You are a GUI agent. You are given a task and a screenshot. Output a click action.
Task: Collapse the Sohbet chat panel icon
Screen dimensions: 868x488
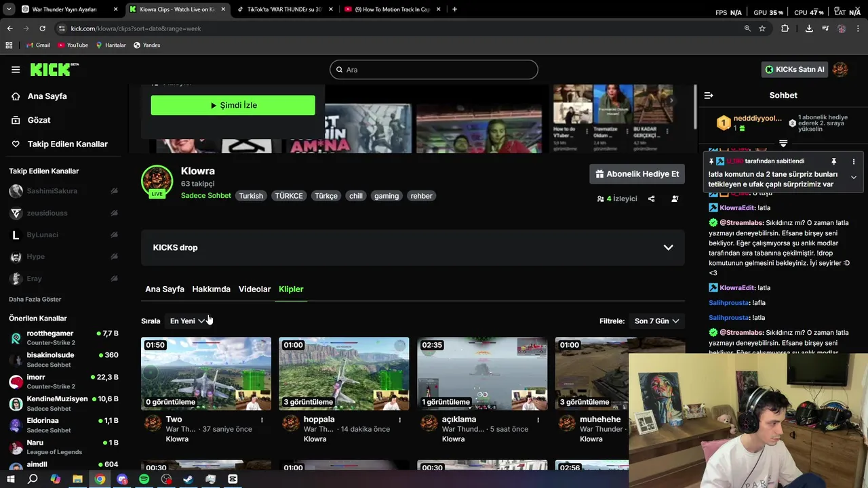[x=709, y=96]
